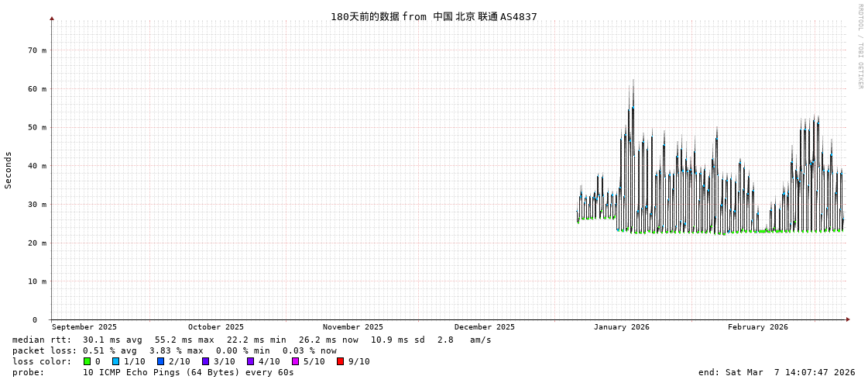
Task: Click the RRDTOOL / TOBI OETIKER watermark
Action: (x=859, y=47)
